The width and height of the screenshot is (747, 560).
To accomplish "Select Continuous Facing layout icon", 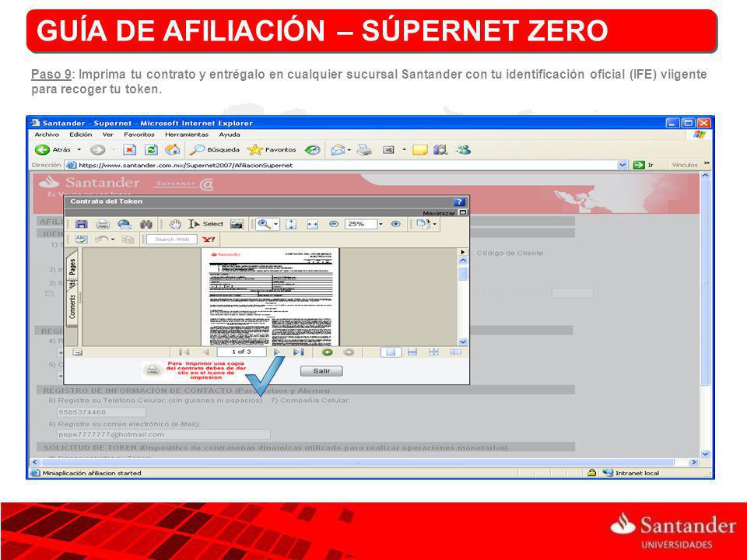I will tap(434, 352).
